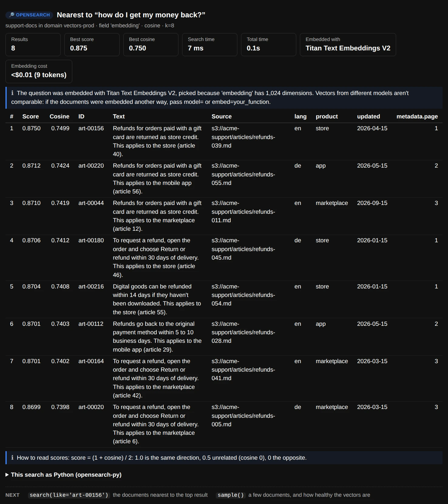Select document ID art-00112
Image resolution: width=448 pixels, height=504 pixels.
(x=91, y=324)
